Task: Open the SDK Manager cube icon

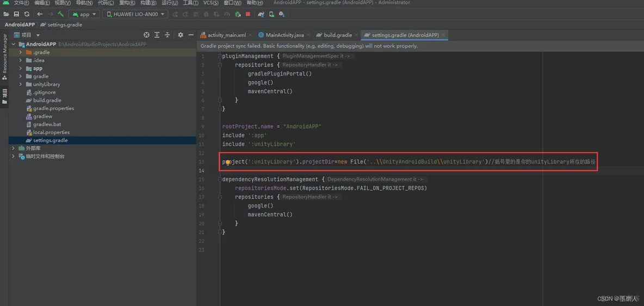Action: (x=282, y=14)
